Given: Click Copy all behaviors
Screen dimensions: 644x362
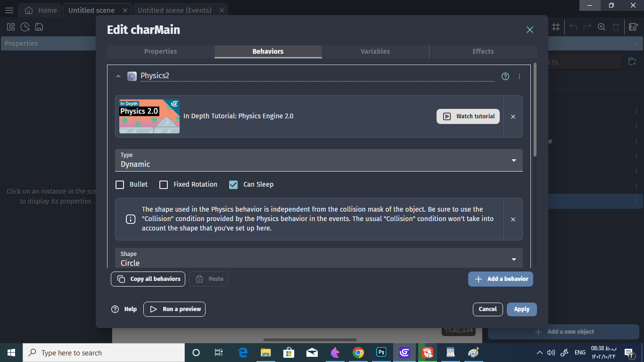Looking at the screenshot, I should click(x=148, y=279).
